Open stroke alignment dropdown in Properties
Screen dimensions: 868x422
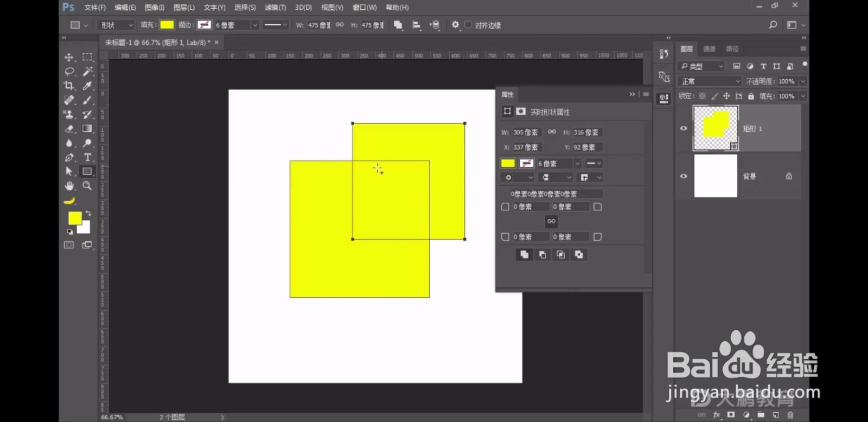pos(516,177)
